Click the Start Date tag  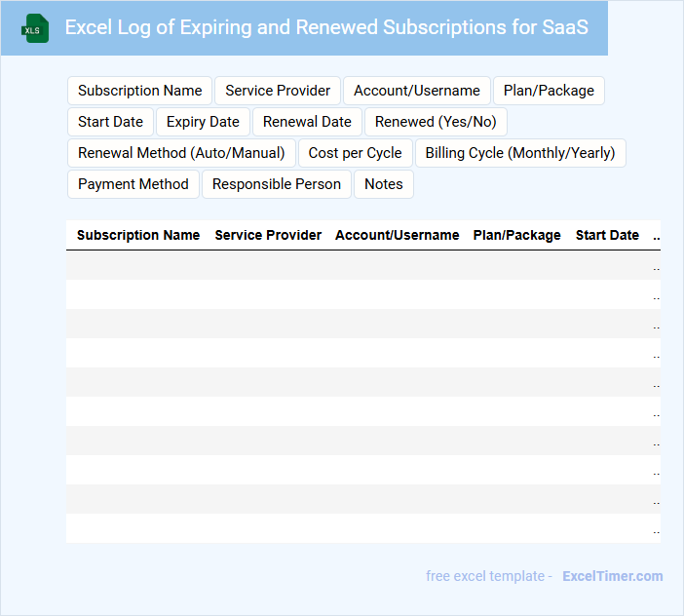pyautogui.click(x=110, y=122)
